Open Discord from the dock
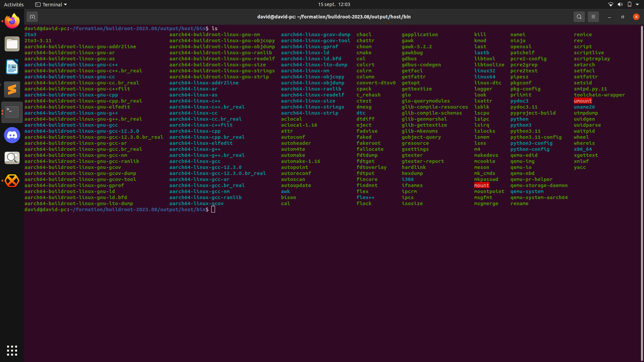Screen dimensions: 644x362 pos(12,135)
